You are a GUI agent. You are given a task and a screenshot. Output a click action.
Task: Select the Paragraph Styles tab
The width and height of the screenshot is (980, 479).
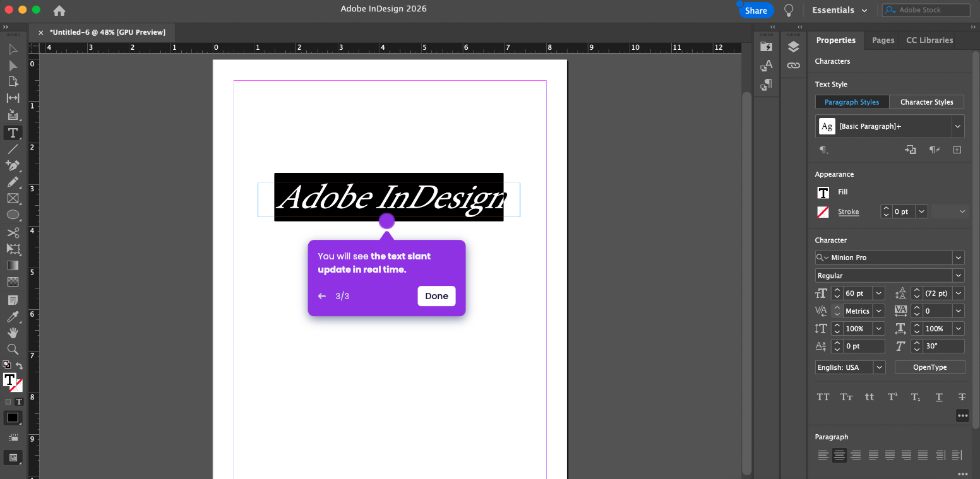coord(852,102)
